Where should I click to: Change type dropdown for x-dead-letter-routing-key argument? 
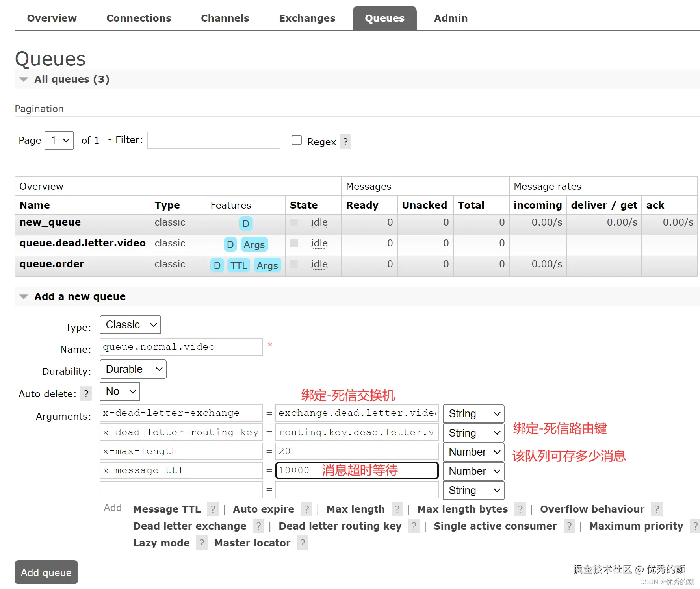[x=473, y=433]
